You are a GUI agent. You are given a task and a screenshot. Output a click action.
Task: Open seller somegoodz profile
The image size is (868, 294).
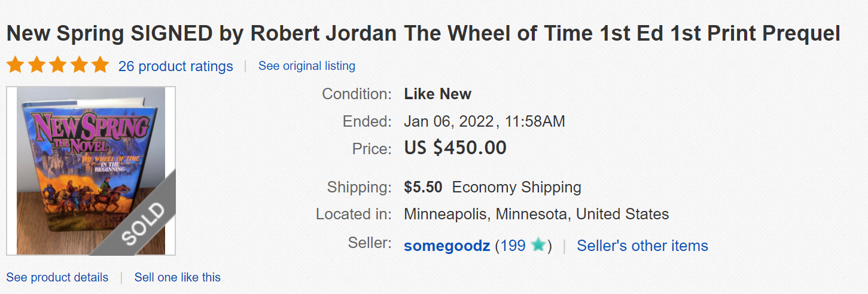447,246
